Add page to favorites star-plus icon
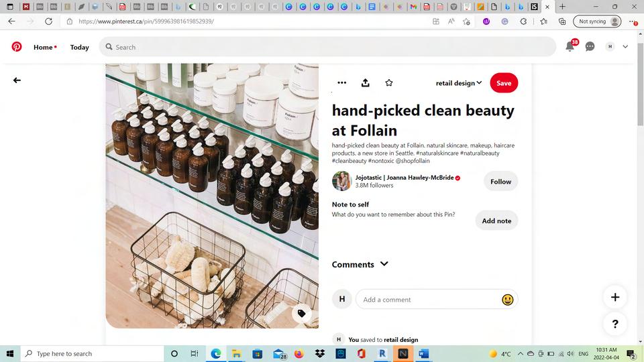The height and width of the screenshot is (362, 644). (x=466, y=21)
